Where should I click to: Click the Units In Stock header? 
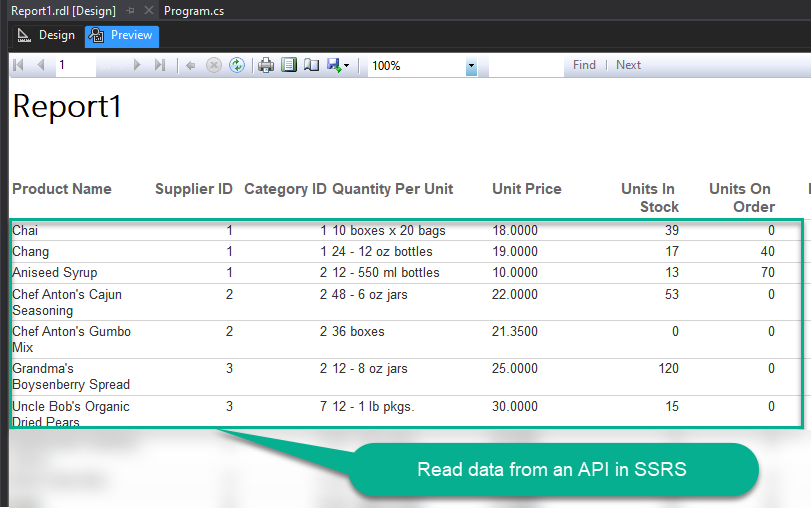pos(650,198)
